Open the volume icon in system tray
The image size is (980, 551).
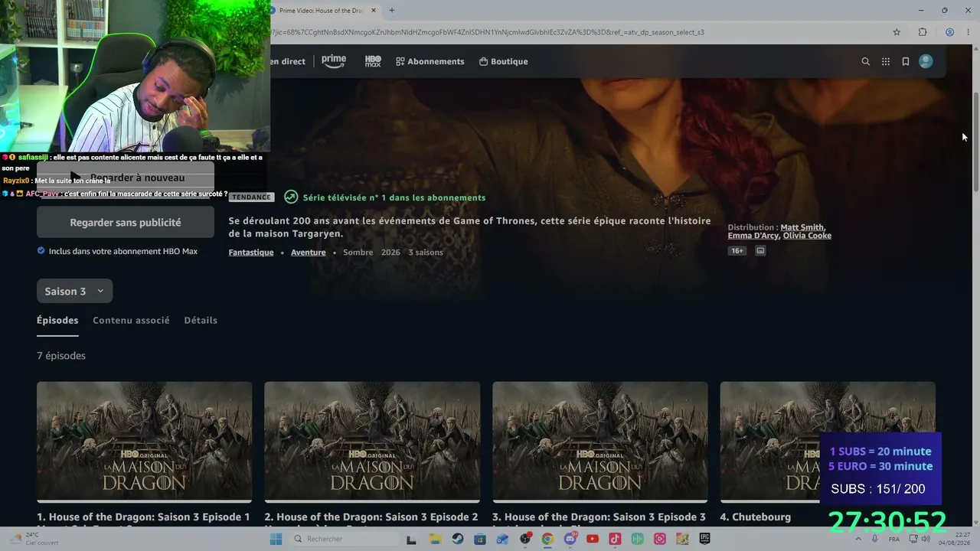pos(926,539)
